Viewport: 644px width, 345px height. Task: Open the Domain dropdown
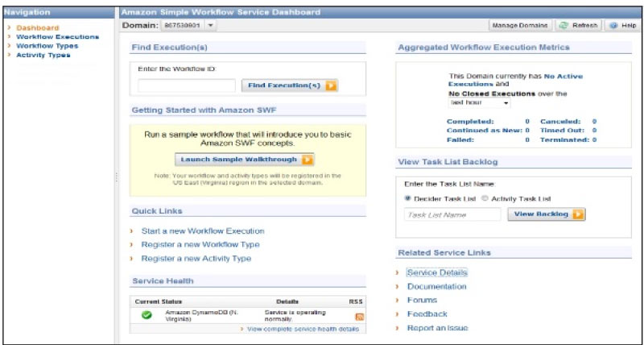(188, 26)
